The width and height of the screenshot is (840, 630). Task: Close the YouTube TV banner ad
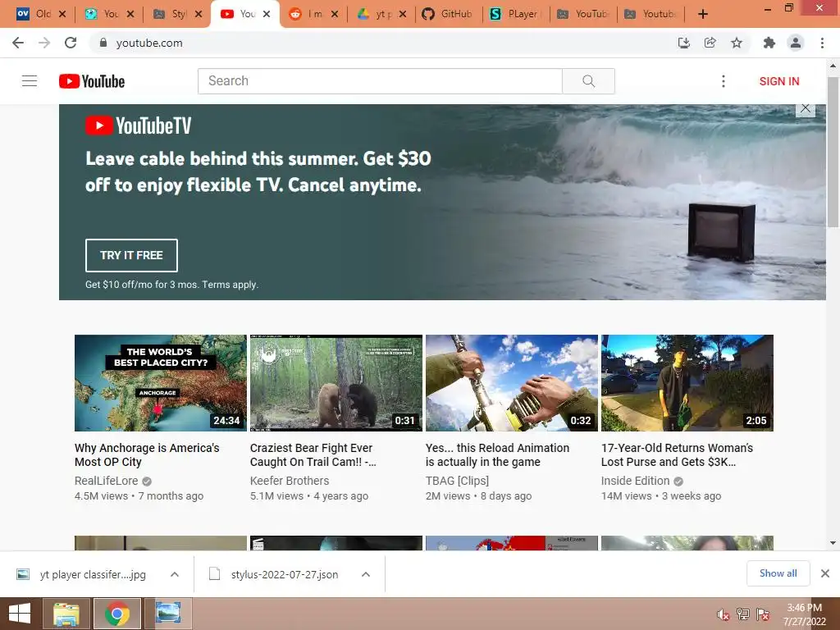[x=806, y=109]
